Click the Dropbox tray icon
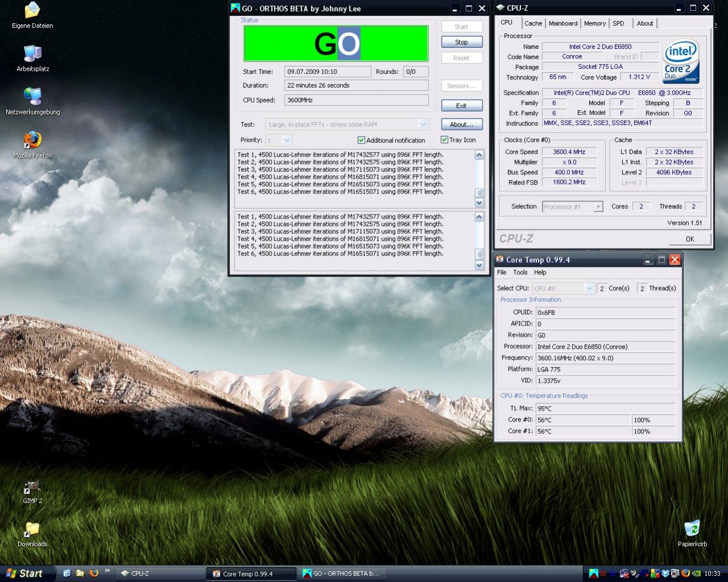 665,573
